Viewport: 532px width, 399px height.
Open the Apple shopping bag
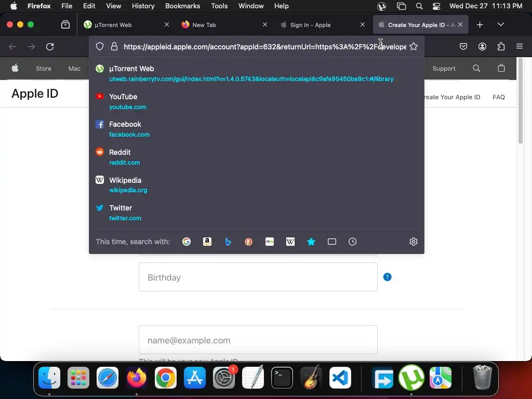click(x=501, y=68)
